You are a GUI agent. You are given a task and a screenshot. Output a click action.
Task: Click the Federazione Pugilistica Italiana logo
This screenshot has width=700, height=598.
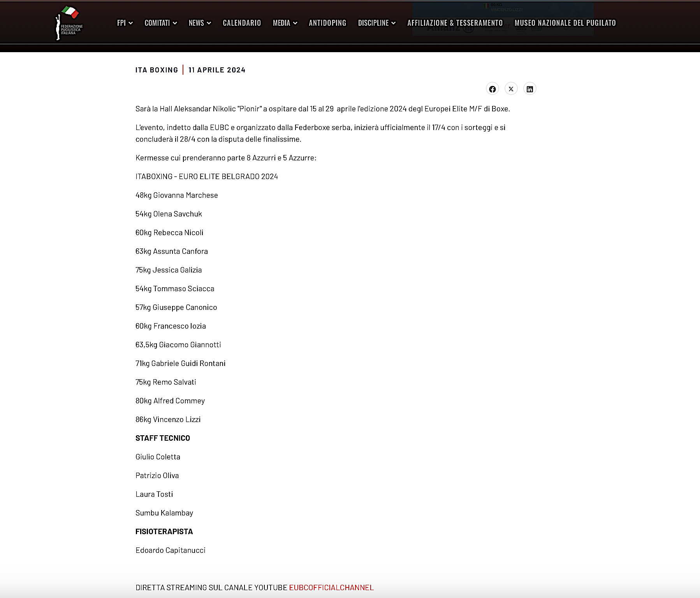69,23
